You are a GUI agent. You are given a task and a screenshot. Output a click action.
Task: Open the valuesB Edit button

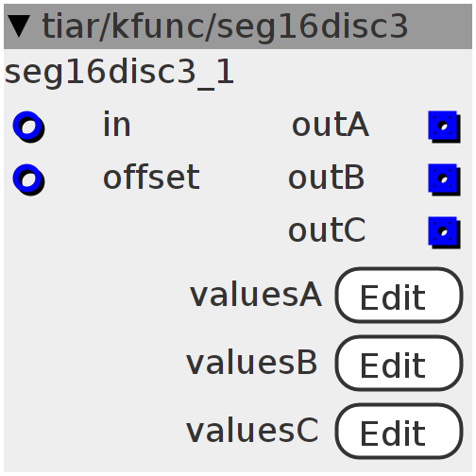(x=399, y=364)
